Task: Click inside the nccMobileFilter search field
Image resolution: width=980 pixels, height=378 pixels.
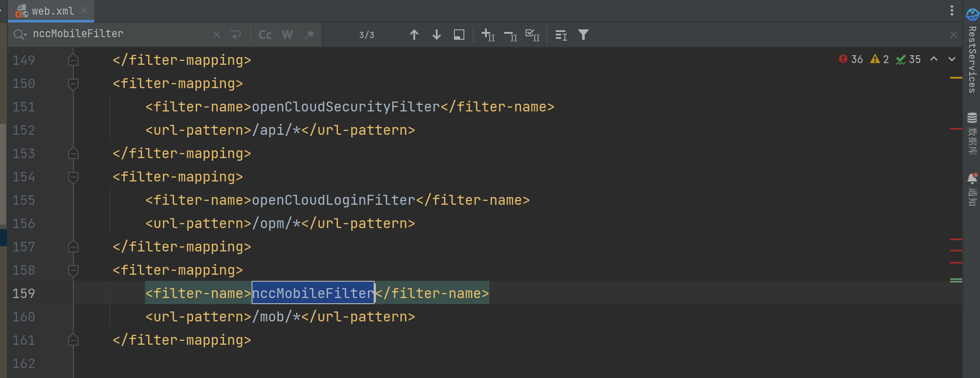Action: tap(121, 34)
